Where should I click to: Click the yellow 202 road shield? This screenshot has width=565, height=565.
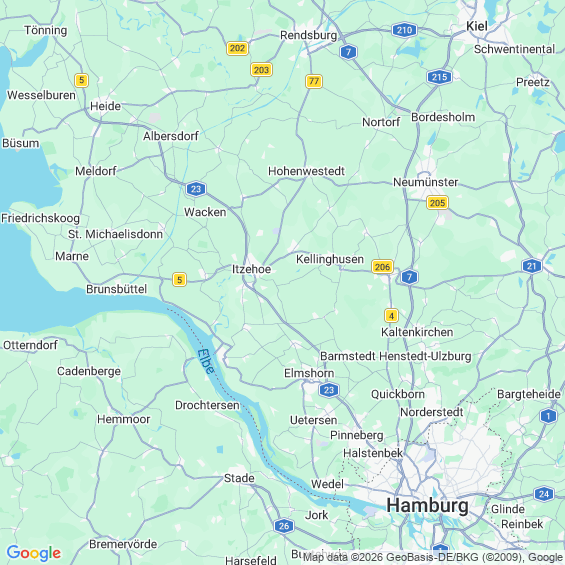(237, 48)
